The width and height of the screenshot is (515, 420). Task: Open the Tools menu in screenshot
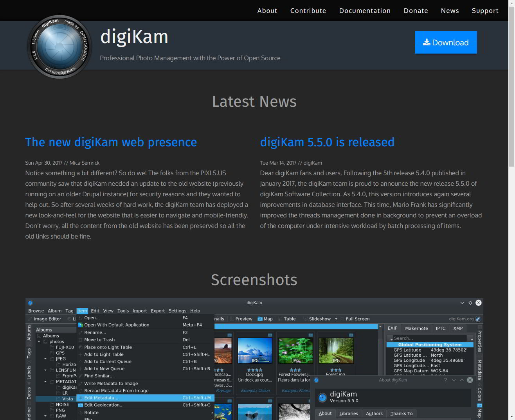click(x=123, y=311)
